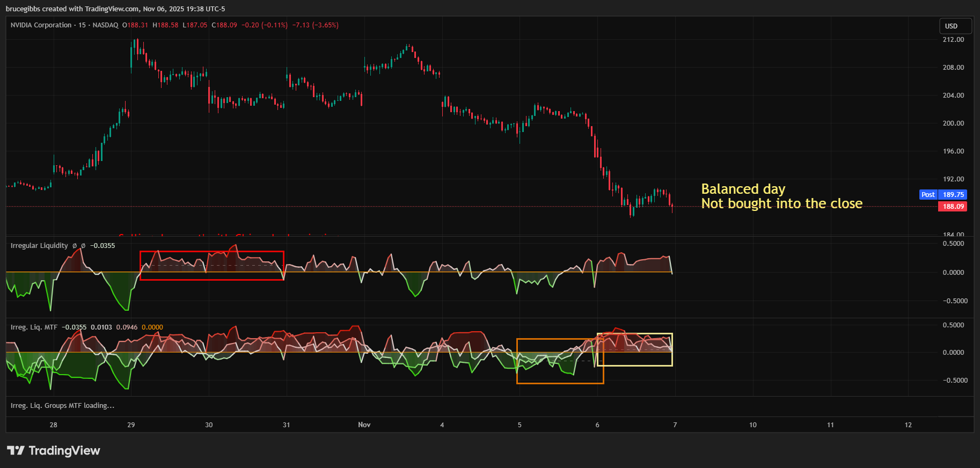Click the 'Balanced day' text annotation
The height and width of the screenshot is (468, 980).
click(743, 189)
